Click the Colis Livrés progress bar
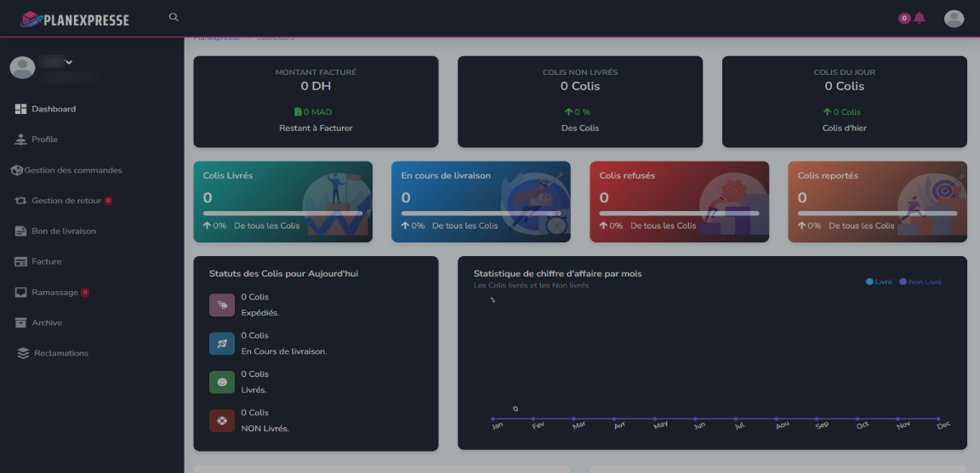 coord(282,214)
